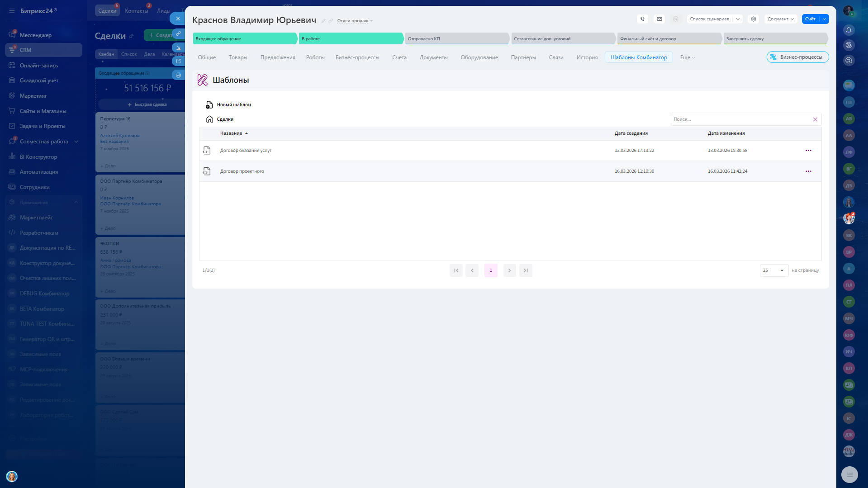Go to last page of templates
868x488 pixels.
click(526, 270)
